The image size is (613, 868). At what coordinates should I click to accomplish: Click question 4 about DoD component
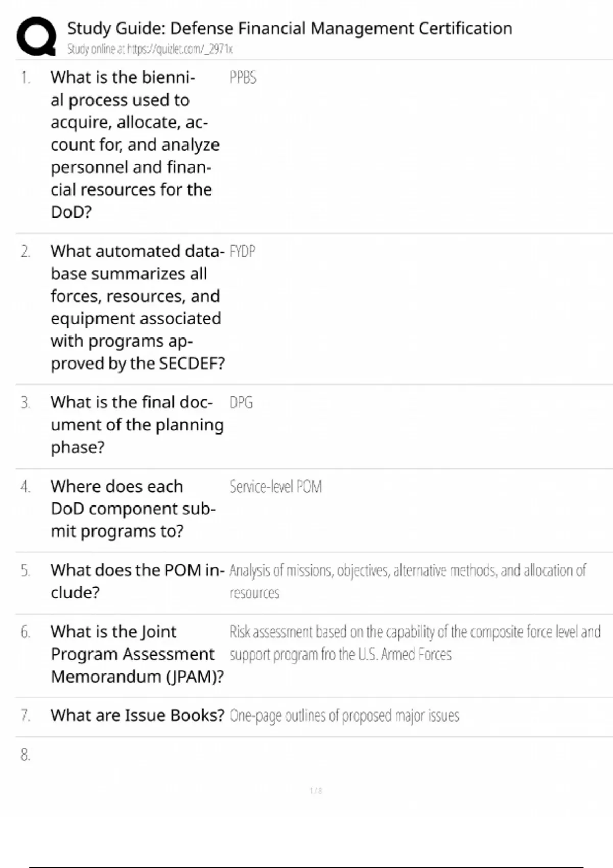tap(132, 509)
